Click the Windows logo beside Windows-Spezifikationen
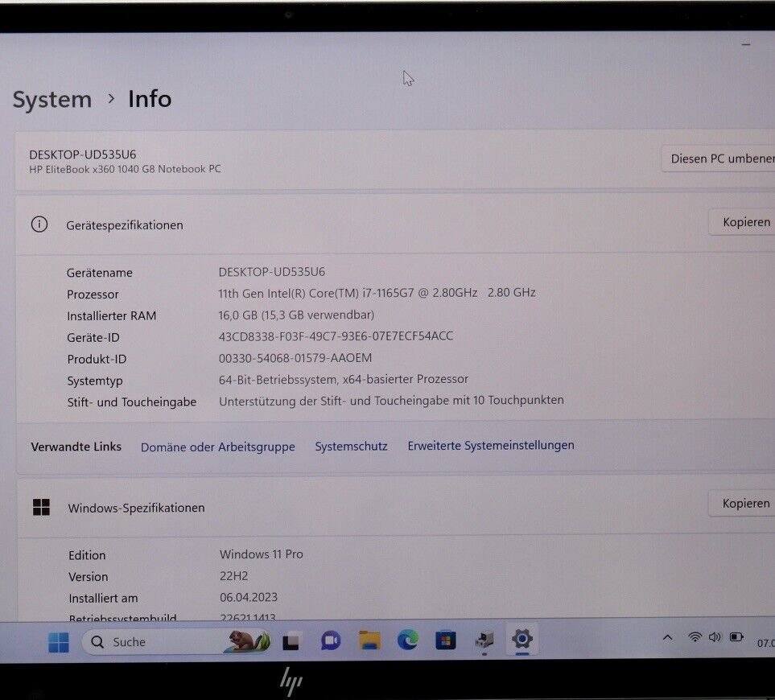 tap(41, 507)
